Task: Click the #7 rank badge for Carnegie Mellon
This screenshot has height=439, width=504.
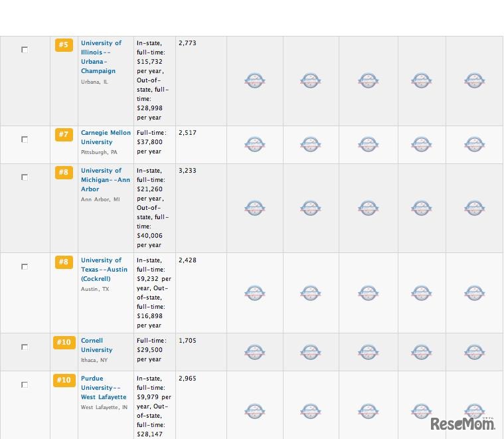Action: (64, 135)
